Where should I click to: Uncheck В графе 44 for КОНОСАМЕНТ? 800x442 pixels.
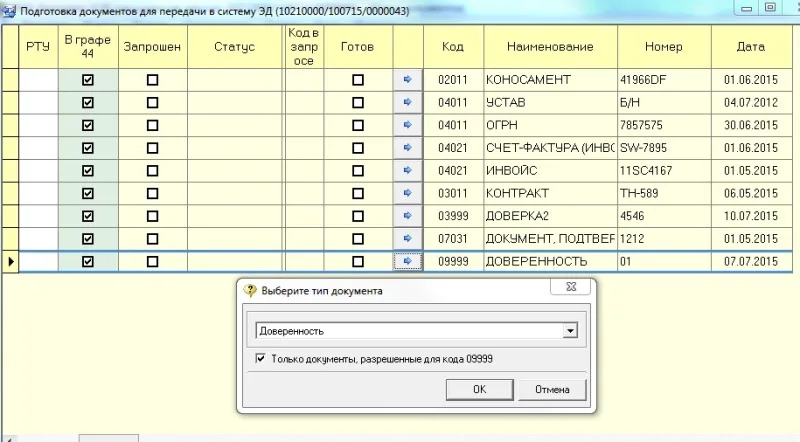click(x=88, y=80)
